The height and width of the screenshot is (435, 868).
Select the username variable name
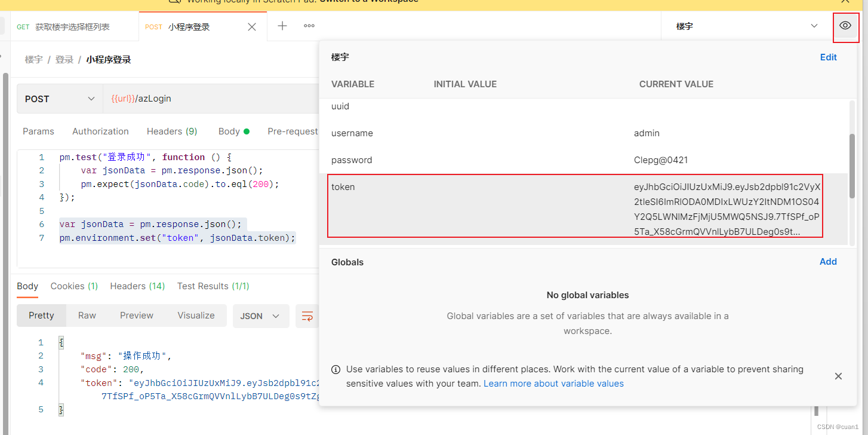tap(352, 133)
